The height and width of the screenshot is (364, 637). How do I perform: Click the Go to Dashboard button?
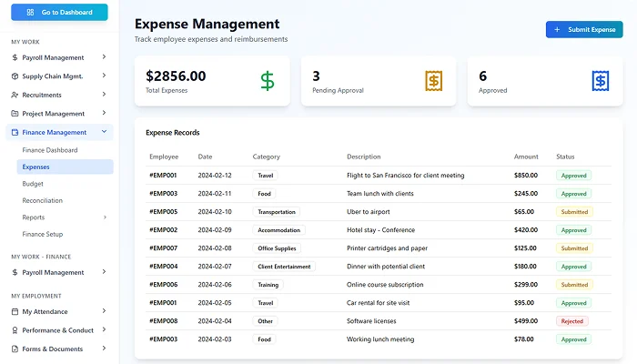[59, 13]
